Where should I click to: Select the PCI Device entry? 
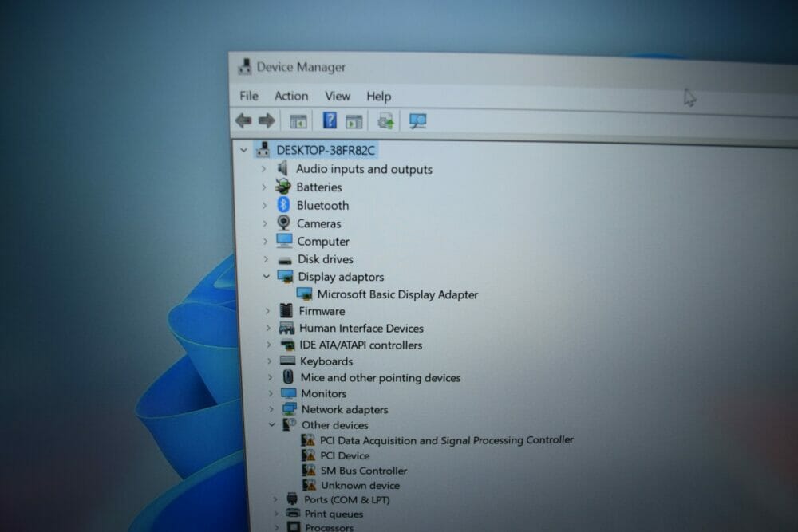tap(345, 455)
